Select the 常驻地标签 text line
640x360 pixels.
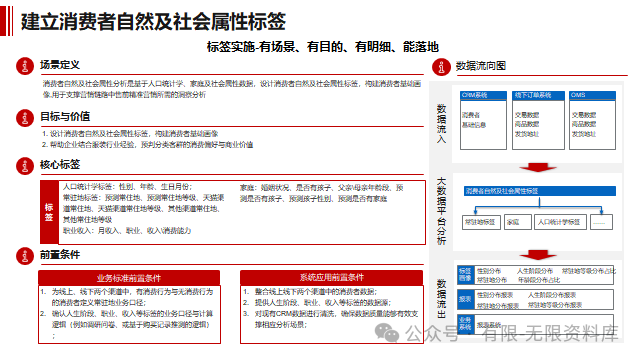click(144, 209)
